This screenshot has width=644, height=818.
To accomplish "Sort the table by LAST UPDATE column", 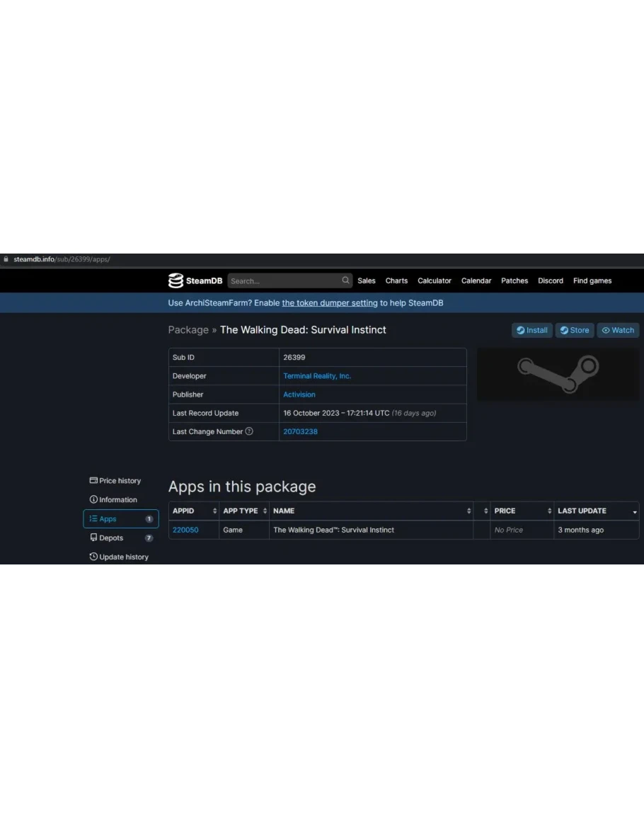I will (x=596, y=511).
